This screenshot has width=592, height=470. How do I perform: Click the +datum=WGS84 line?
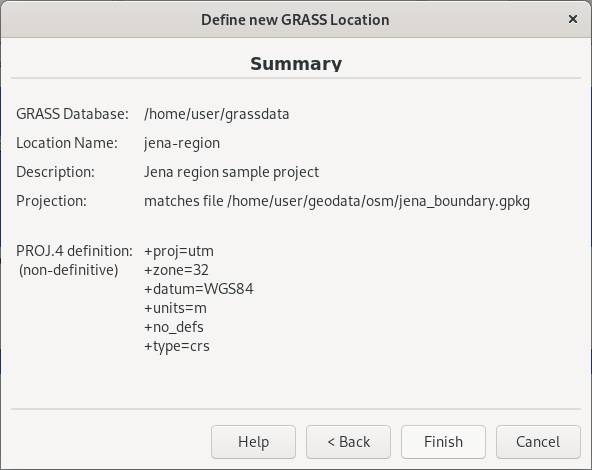click(199, 289)
